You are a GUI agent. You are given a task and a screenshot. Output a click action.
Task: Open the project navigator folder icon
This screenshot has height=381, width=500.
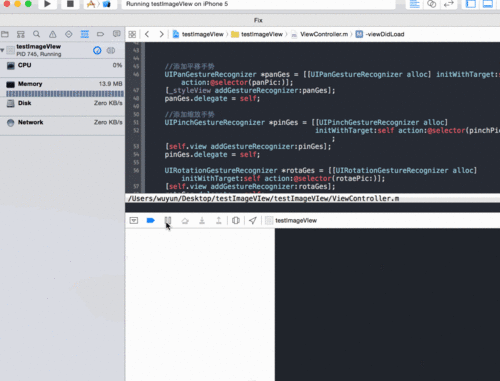tap(5, 34)
